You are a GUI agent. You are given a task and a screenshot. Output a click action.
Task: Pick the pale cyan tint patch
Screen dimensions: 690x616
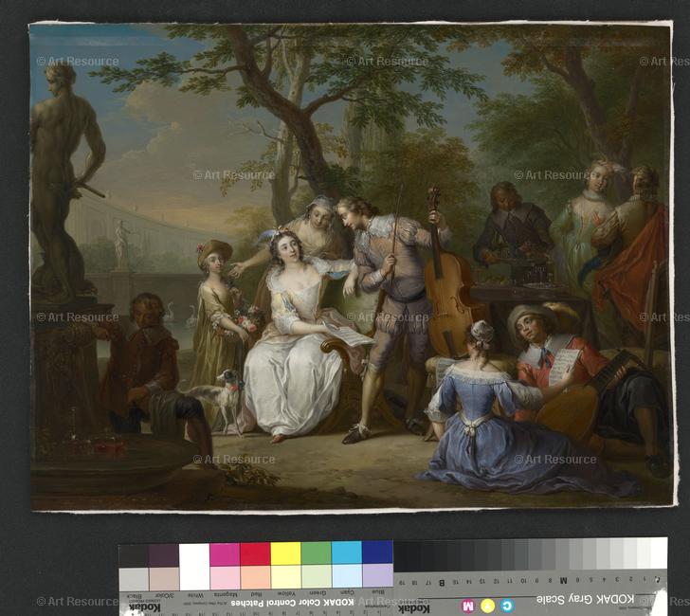347,576
